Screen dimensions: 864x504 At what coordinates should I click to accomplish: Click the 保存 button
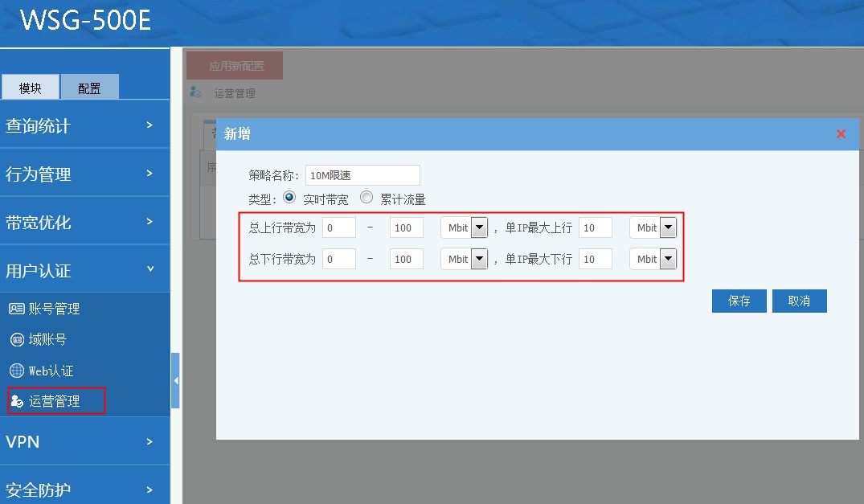pos(739,301)
